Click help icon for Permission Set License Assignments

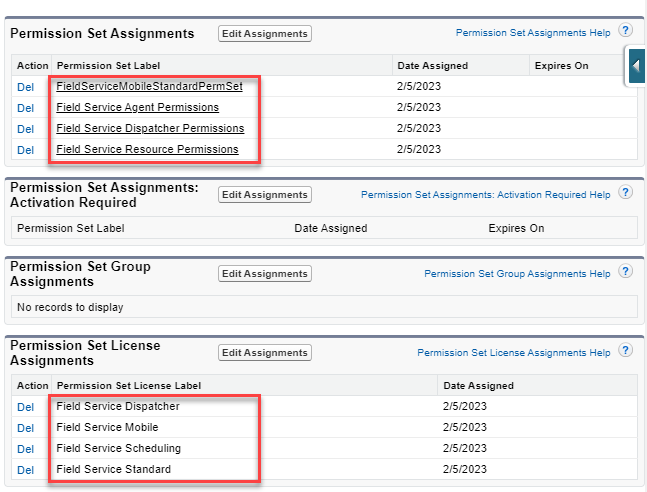626,352
